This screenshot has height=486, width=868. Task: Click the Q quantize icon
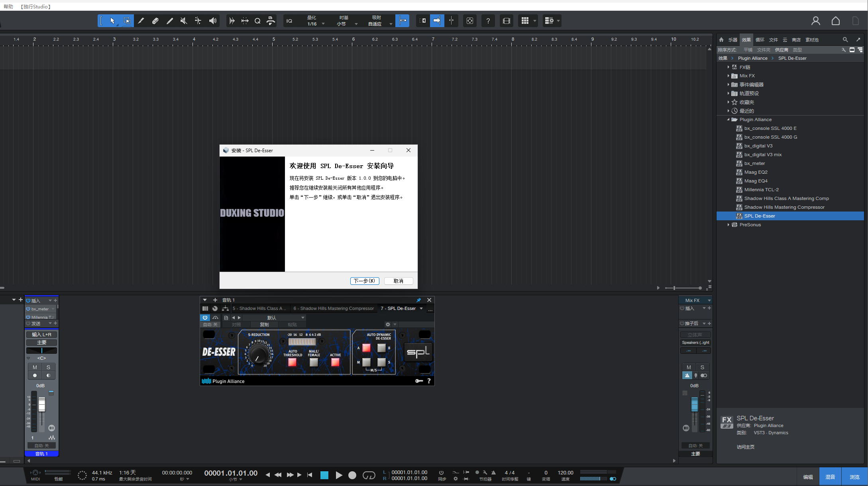(257, 21)
